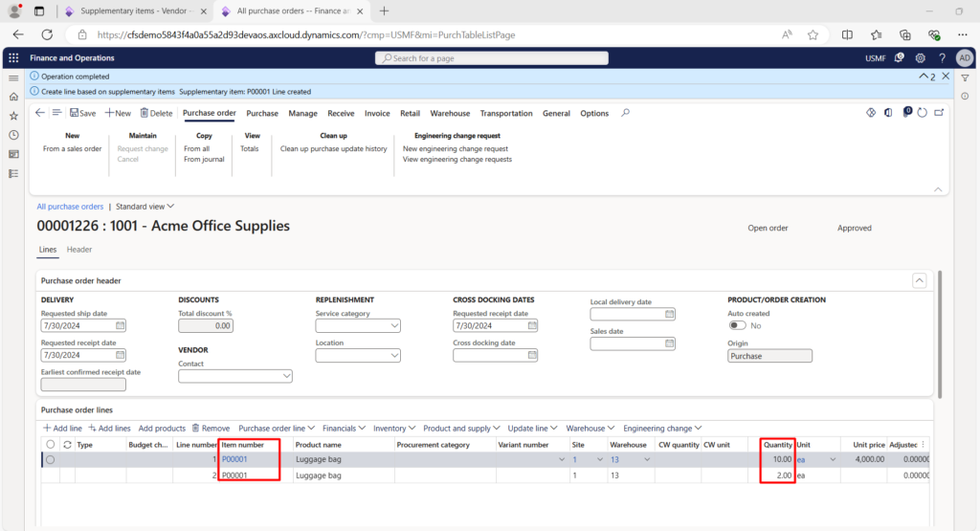Open filter pane funnel icon at right
The height and width of the screenshot is (531, 980).
point(965,78)
